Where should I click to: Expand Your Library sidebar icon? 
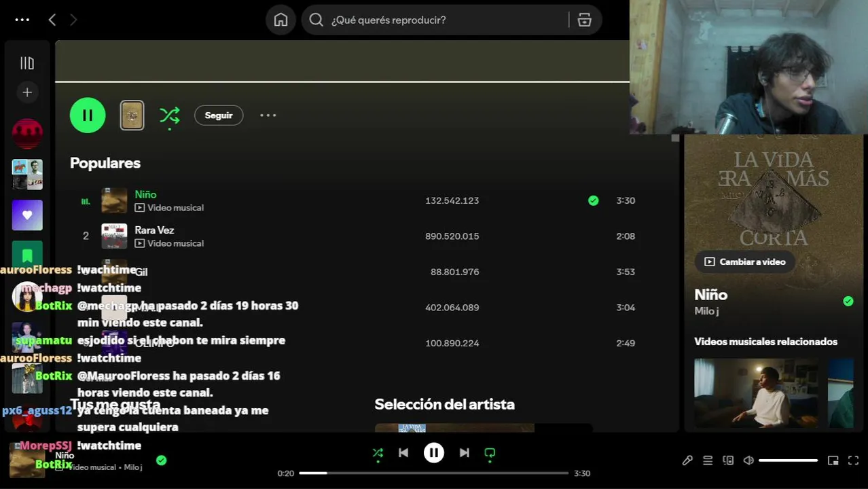pyautogui.click(x=27, y=63)
